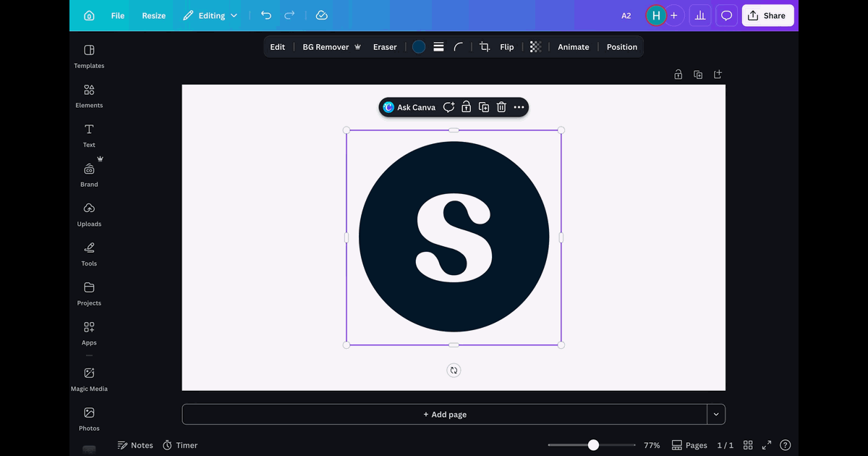Open the Timer

pyautogui.click(x=180, y=445)
